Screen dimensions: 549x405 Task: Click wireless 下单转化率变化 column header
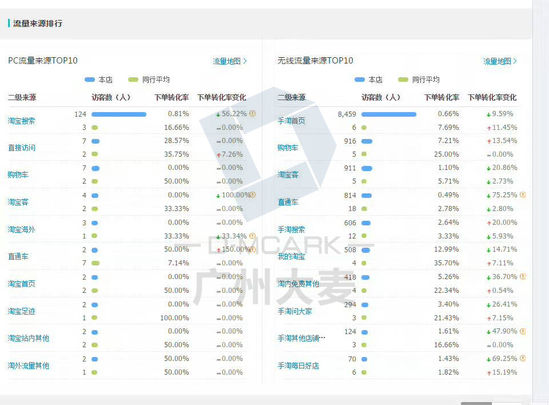492,97
